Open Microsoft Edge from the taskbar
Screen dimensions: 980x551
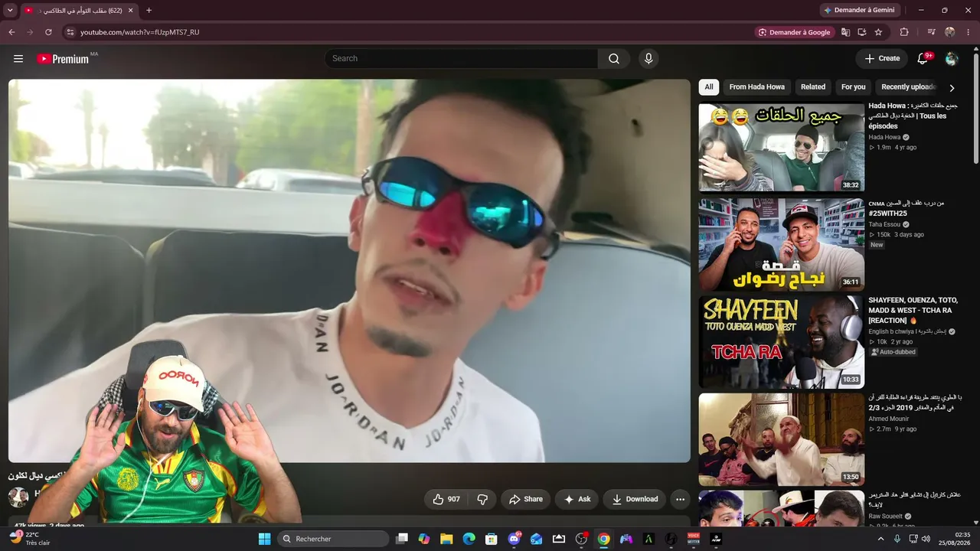pos(469,539)
